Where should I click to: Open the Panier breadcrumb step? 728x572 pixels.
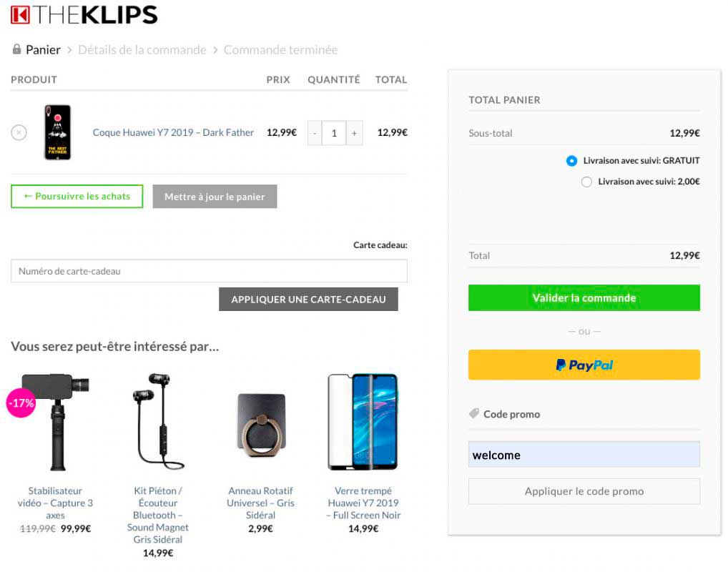(x=43, y=50)
